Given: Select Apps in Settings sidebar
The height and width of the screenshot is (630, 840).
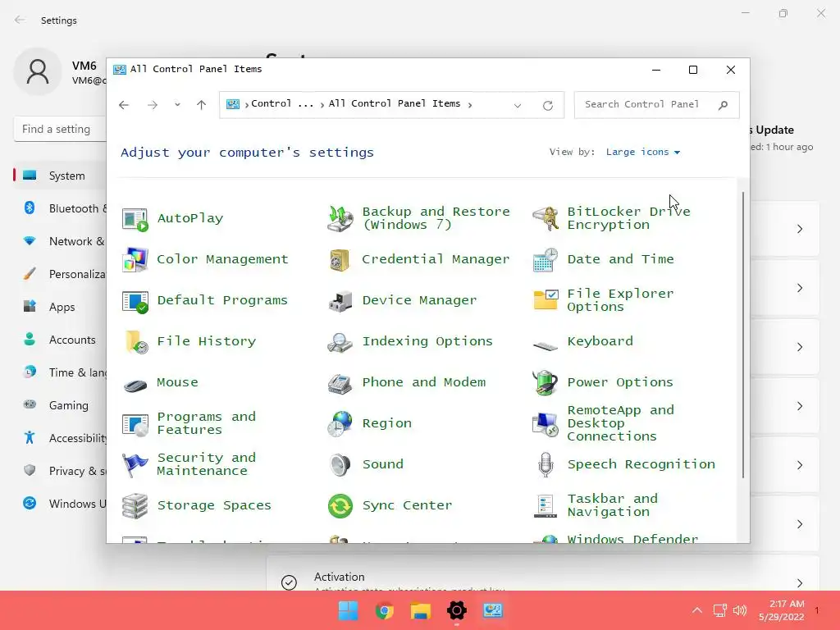Looking at the screenshot, I should [60, 307].
